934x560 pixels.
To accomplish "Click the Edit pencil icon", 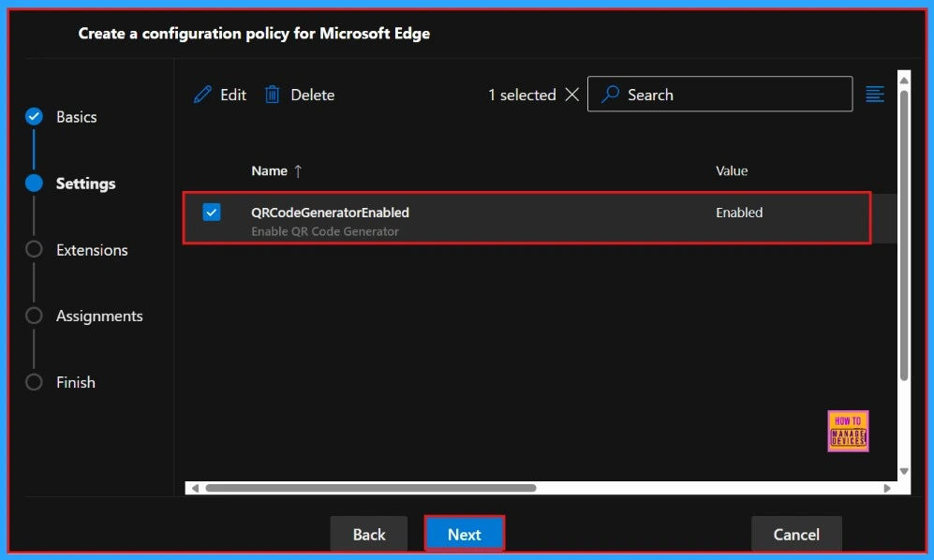I will (202, 95).
